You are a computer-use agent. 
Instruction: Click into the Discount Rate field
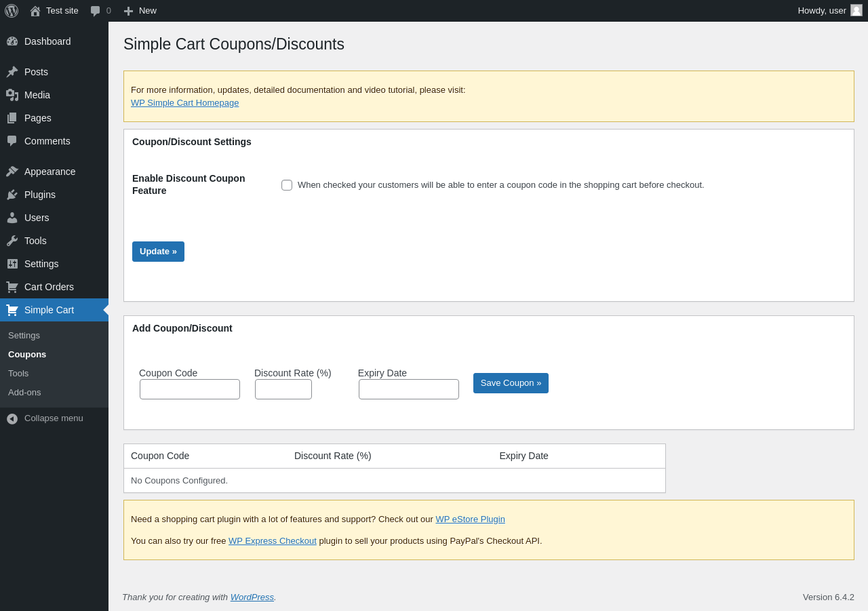point(283,389)
